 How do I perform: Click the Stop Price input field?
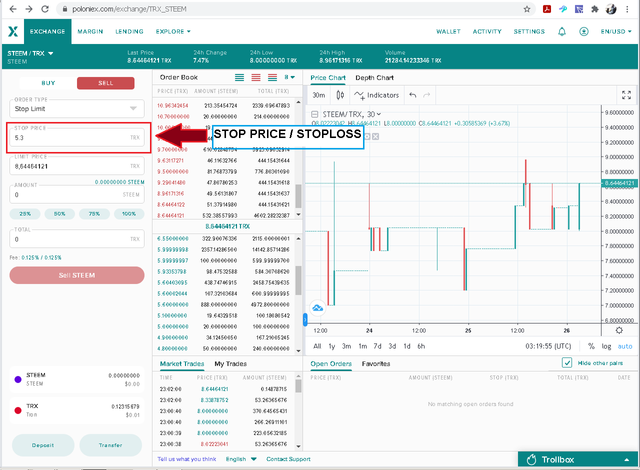tap(77, 137)
